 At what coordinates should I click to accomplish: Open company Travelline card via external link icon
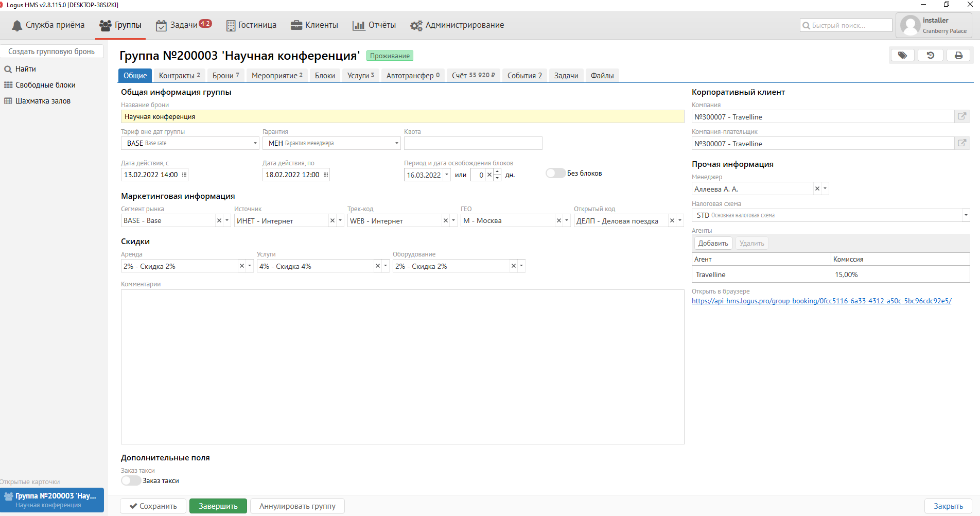[961, 116]
